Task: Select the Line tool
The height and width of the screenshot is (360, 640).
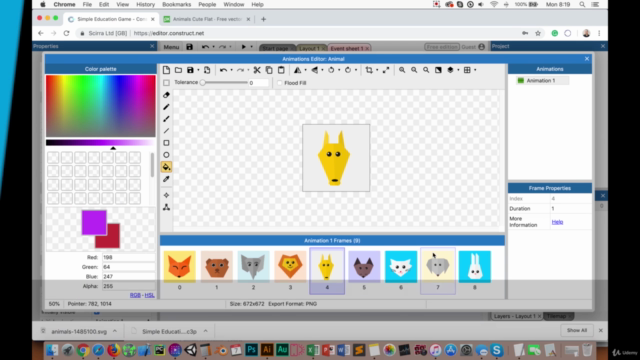Action: click(166, 131)
